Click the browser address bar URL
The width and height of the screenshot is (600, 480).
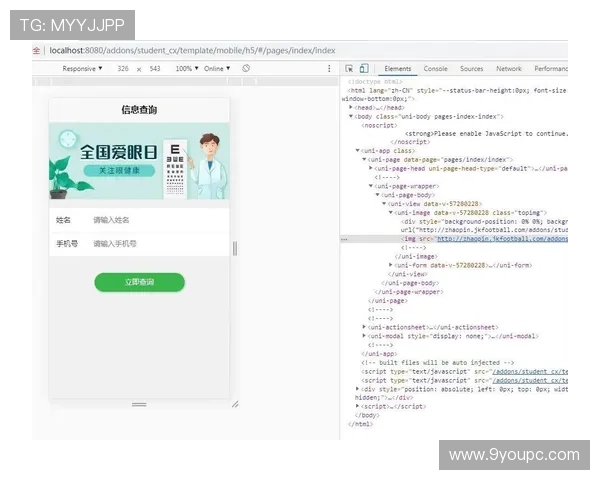(x=192, y=51)
